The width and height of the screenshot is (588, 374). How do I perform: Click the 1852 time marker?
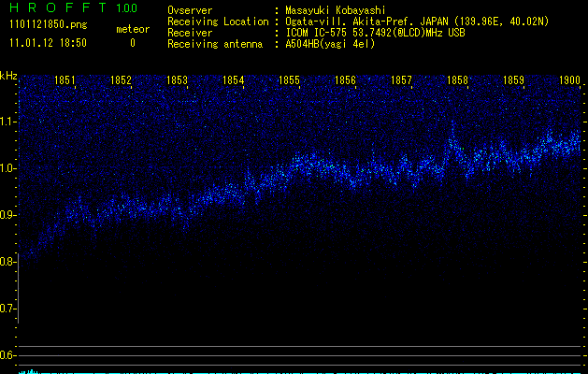coord(122,80)
